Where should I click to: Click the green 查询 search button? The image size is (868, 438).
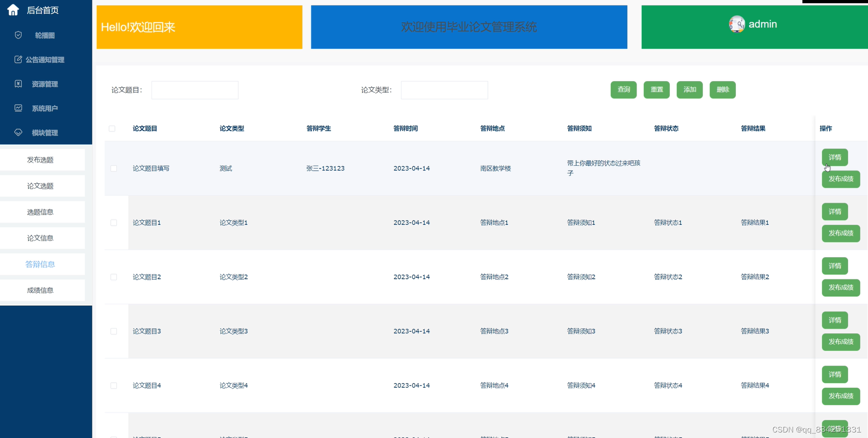coord(624,90)
